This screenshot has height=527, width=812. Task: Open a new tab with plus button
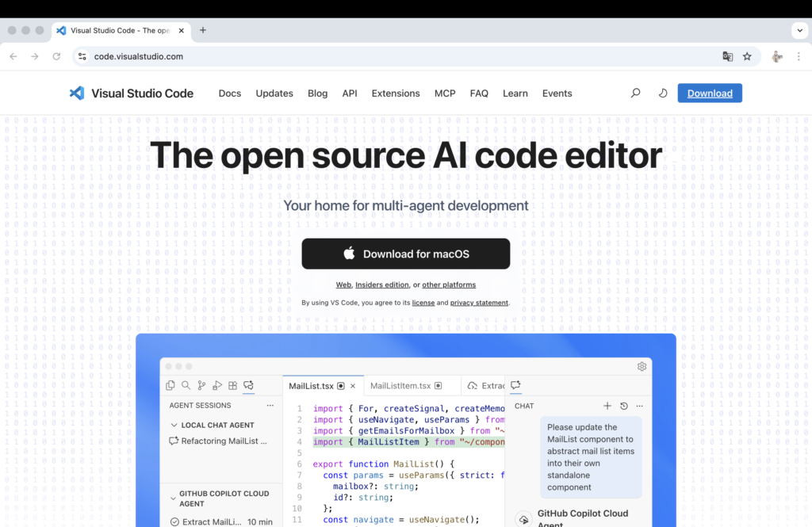203,30
